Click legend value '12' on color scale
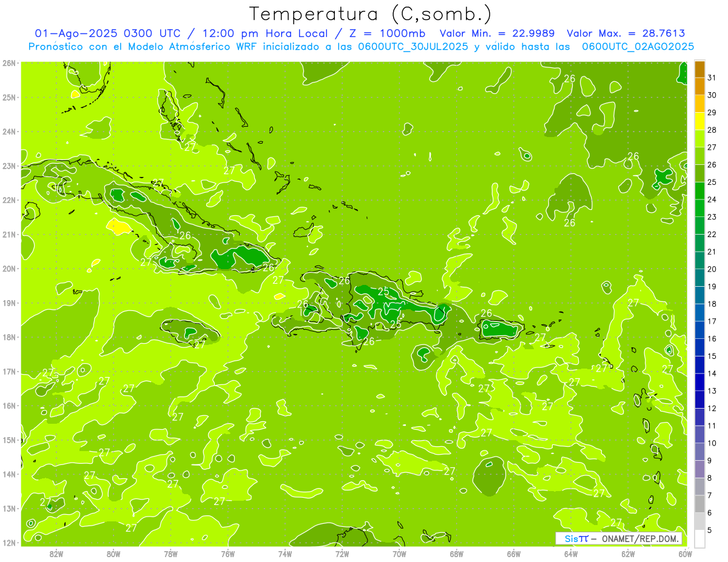 (712, 409)
